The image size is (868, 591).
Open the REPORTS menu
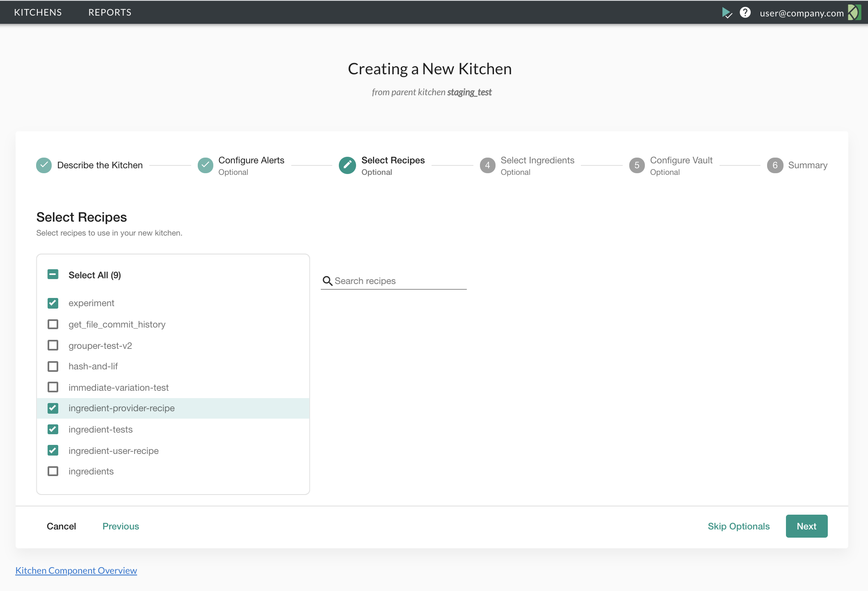[x=110, y=12]
